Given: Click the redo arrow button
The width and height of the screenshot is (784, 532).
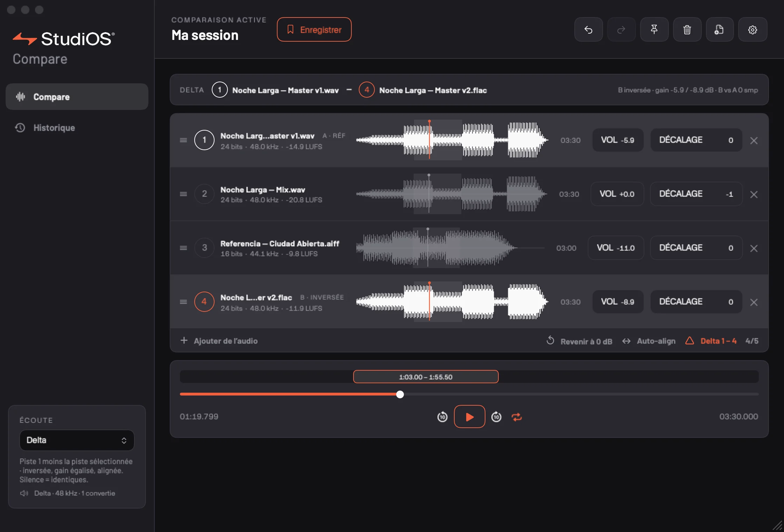Looking at the screenshot, I should (x=621, y=30).
